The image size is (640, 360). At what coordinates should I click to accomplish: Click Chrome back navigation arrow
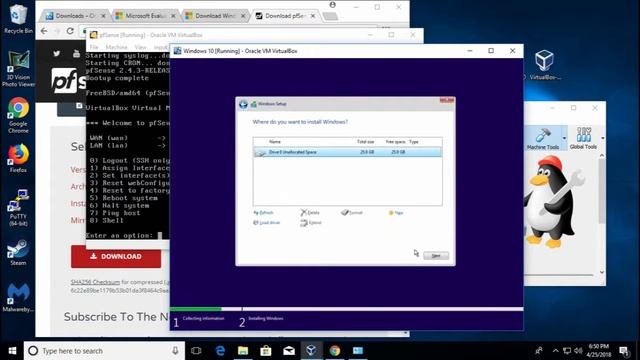tap(44, 31)
